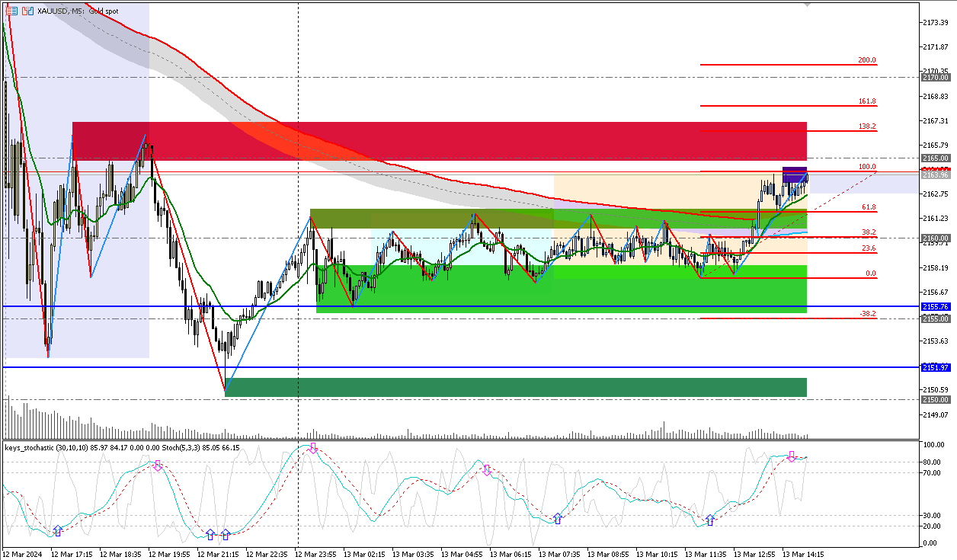Click the 13 Mar 12:55 time label
Screen dimensions: 957x560
(754, 554)
